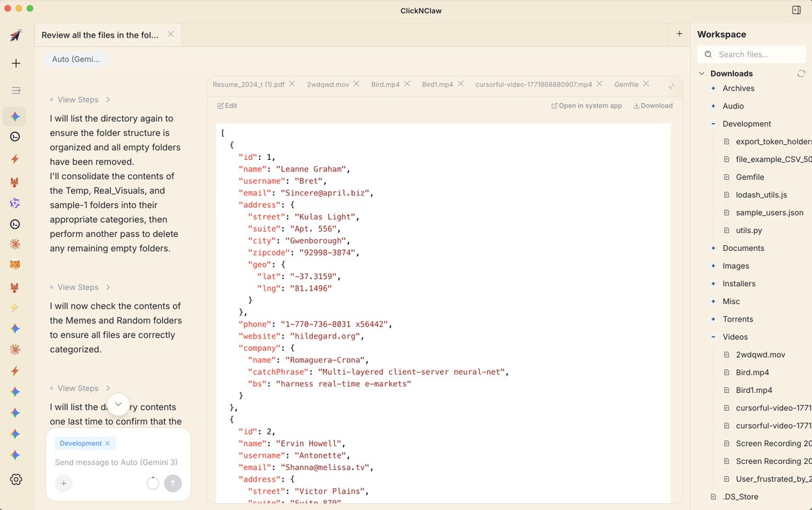Viewport: 812px width, 510px height.
Task: Expand the Archives folder
Action: (713, 88)
